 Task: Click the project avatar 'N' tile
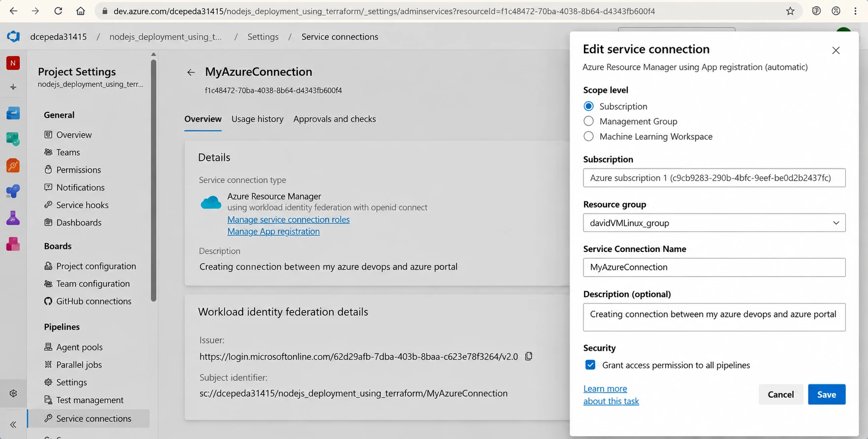pos(13,63)
